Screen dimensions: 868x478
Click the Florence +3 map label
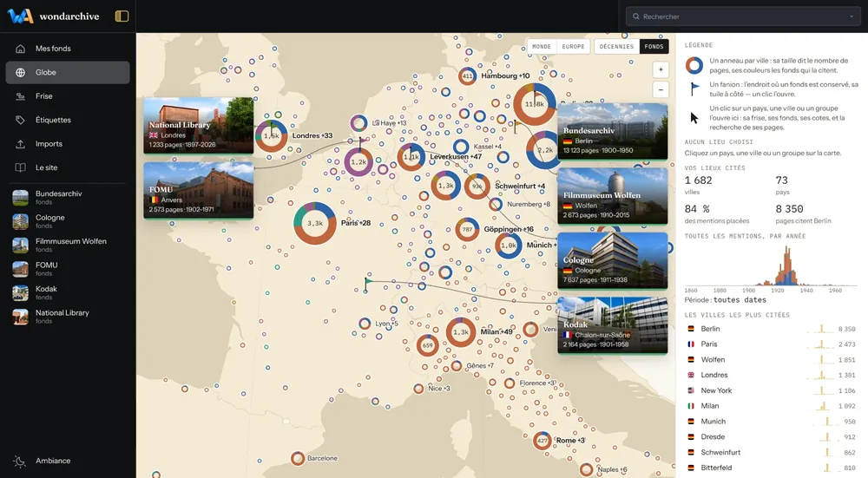pyautogui.click(x=537, y=383)
